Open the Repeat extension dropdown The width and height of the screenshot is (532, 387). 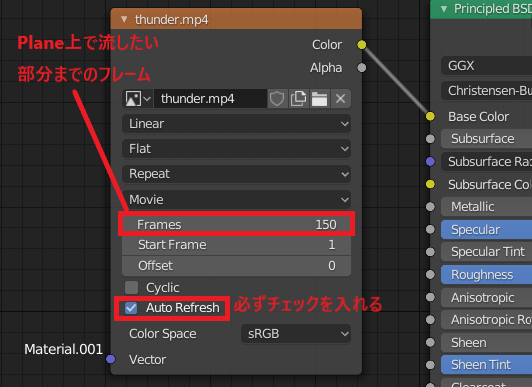pos(236,174)
